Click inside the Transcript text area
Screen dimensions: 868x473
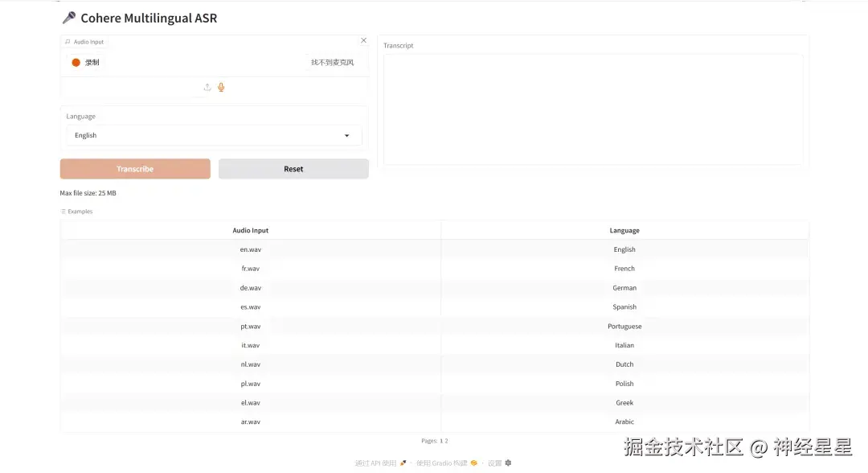point(593,109)
